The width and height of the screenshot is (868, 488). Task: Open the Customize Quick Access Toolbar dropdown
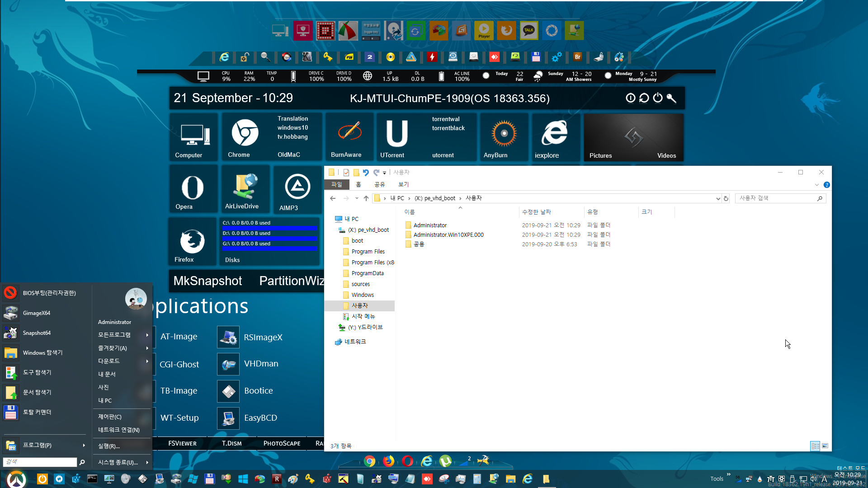click(385, 173)
